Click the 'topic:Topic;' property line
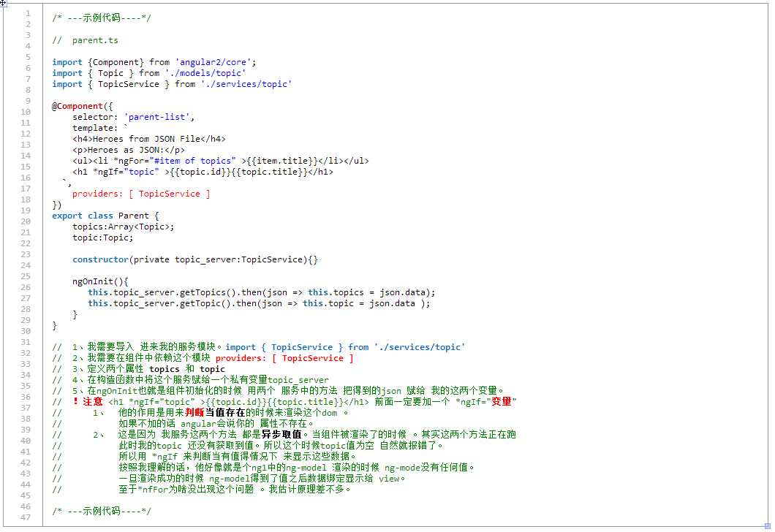The image size is (775, 532). [102, 237]
